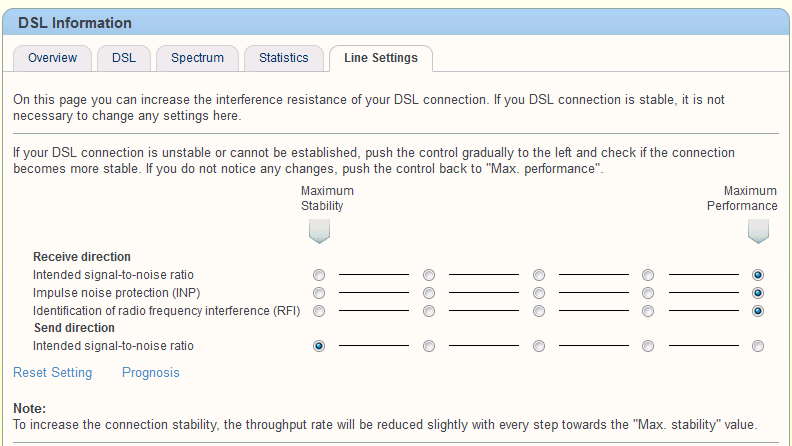The height and width of the screenshot is (446, 792).
Task: Click the Maximum Performance arrow marker
Action: [x=758, y=232]
